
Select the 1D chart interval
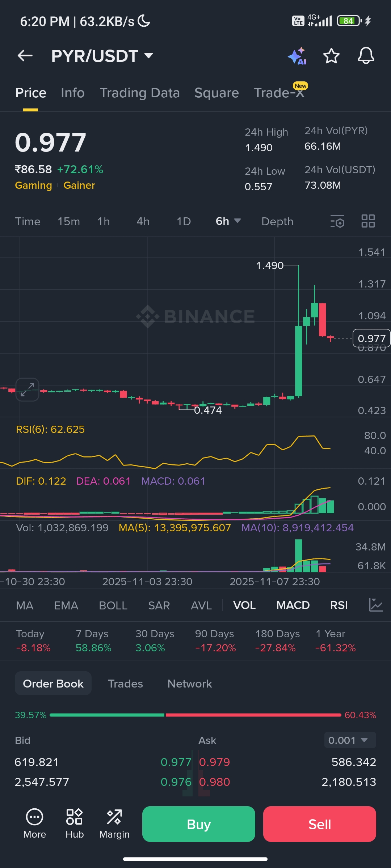coord(184,221)
